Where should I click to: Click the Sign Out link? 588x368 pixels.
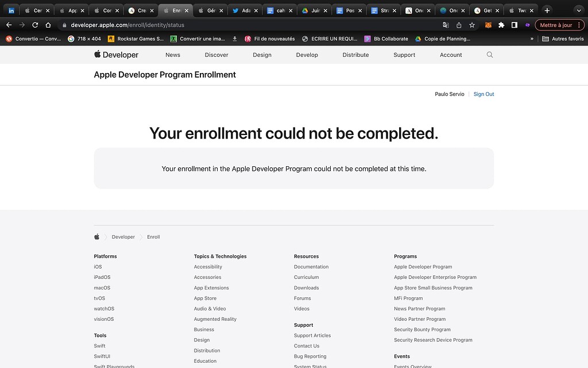(x=483, y=94)
